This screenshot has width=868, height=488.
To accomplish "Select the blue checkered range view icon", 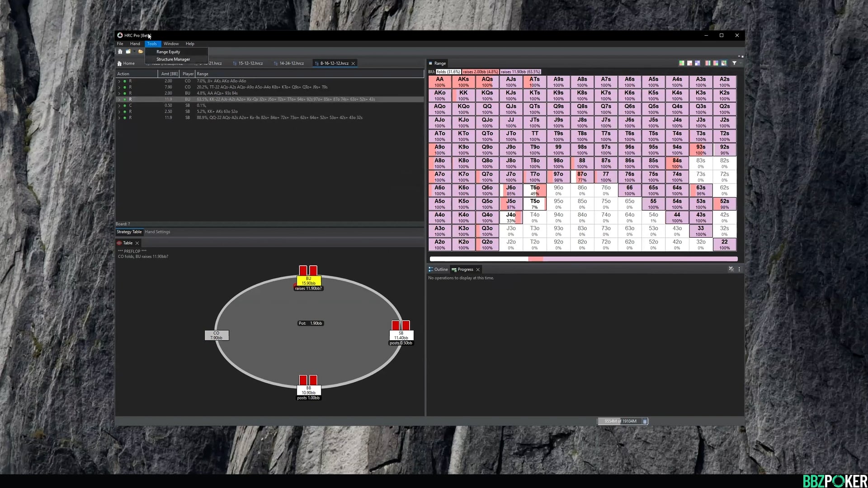I will [697, 63].
